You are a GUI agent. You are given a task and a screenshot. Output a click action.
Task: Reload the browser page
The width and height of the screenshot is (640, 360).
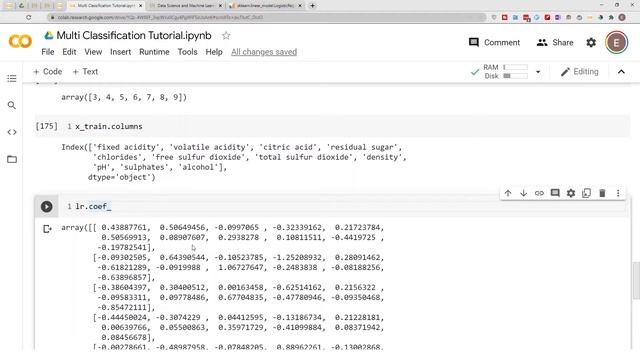click(28, 18)
